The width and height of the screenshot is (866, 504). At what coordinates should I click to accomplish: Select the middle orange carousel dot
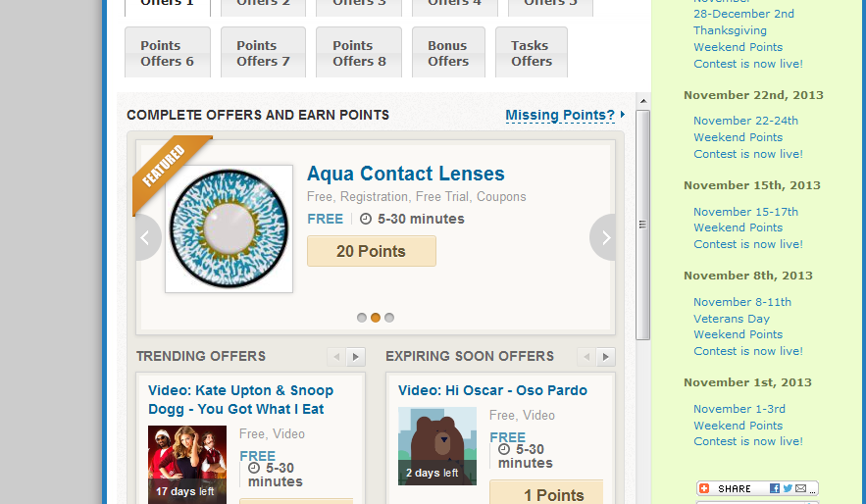point(376,318)
